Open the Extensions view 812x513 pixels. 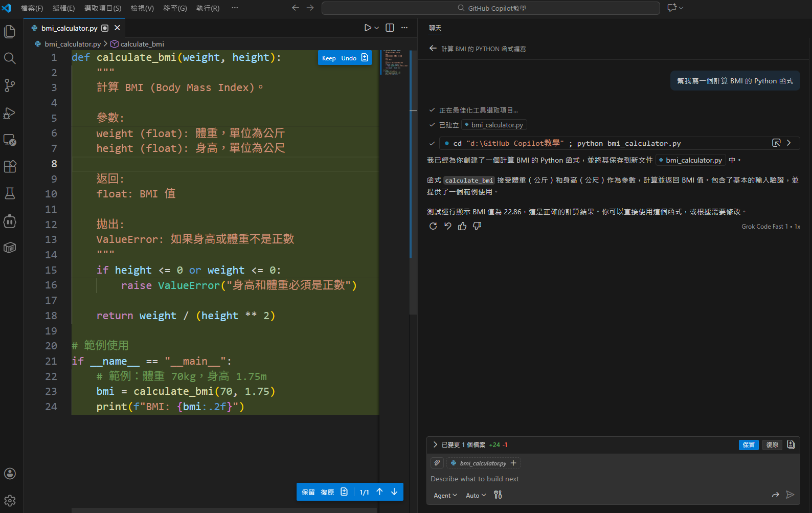10,166
